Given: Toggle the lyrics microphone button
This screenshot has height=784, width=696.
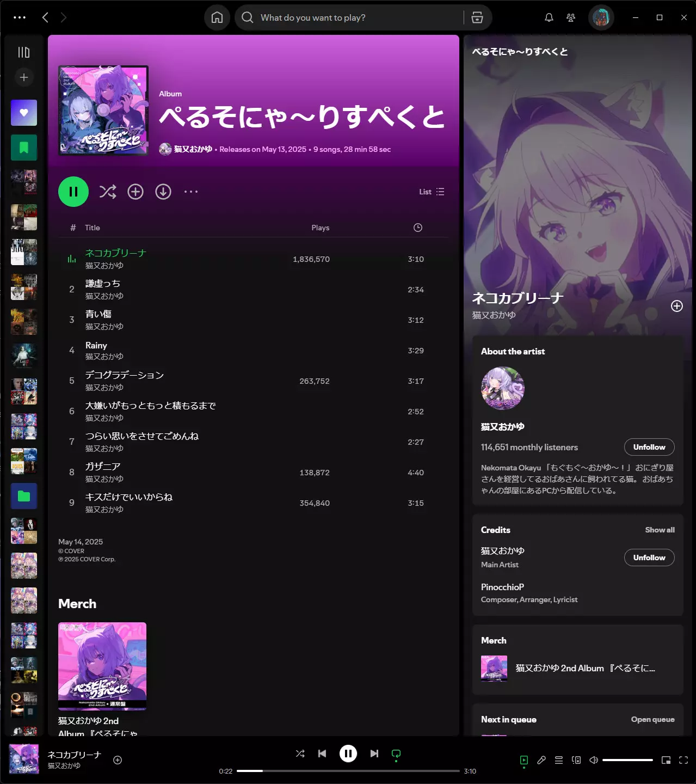Looking at the screenshot, I should point(541,760).
